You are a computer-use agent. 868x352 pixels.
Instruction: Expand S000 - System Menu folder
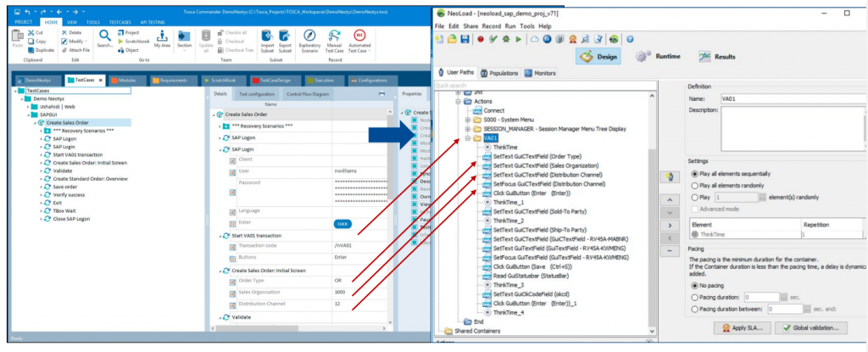pyautogui.click(x=468, y=120)
